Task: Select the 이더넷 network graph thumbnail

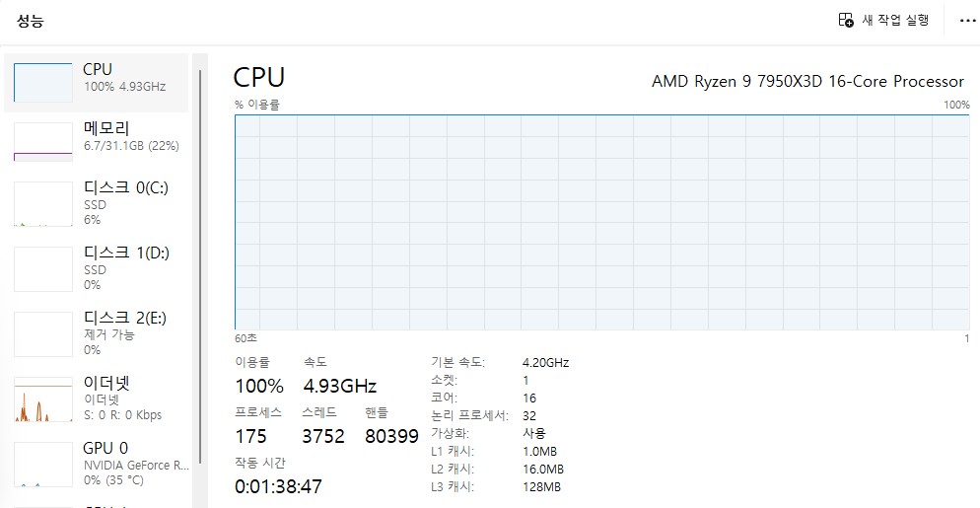Action: click(43, 399)
